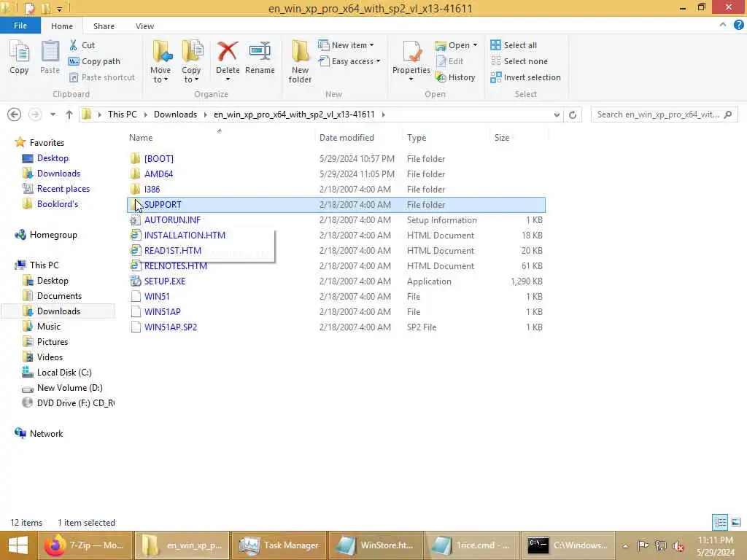Show file History from ribbon
Viewport: 747px width, 560px height.
coord(455,77)
